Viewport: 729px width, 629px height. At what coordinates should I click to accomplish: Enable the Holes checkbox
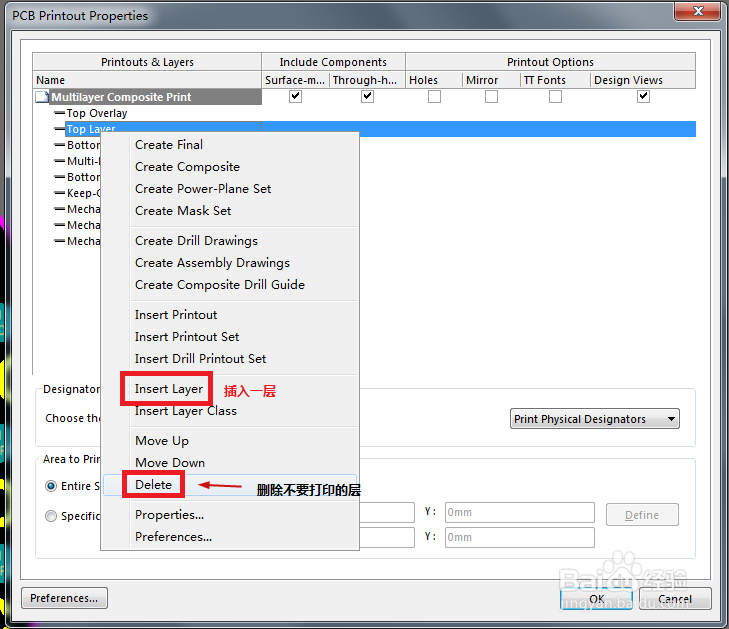coord(434,96)
